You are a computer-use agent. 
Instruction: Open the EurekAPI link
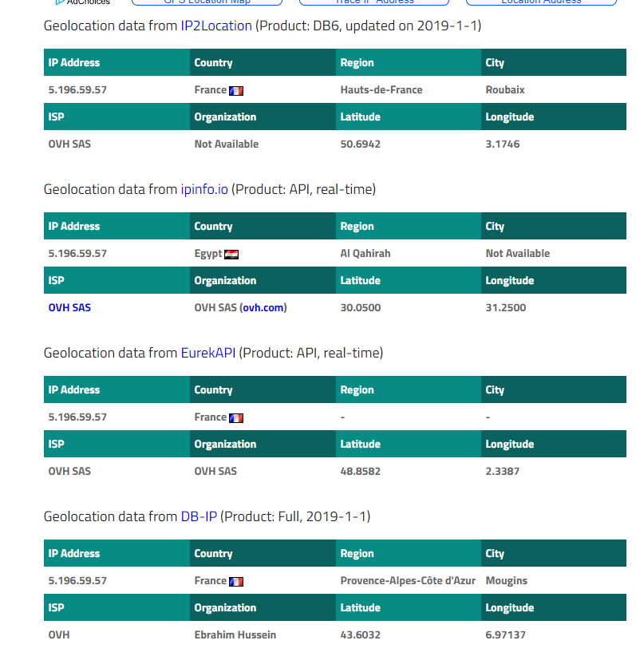pyautogui.click(x=208, y=353)
